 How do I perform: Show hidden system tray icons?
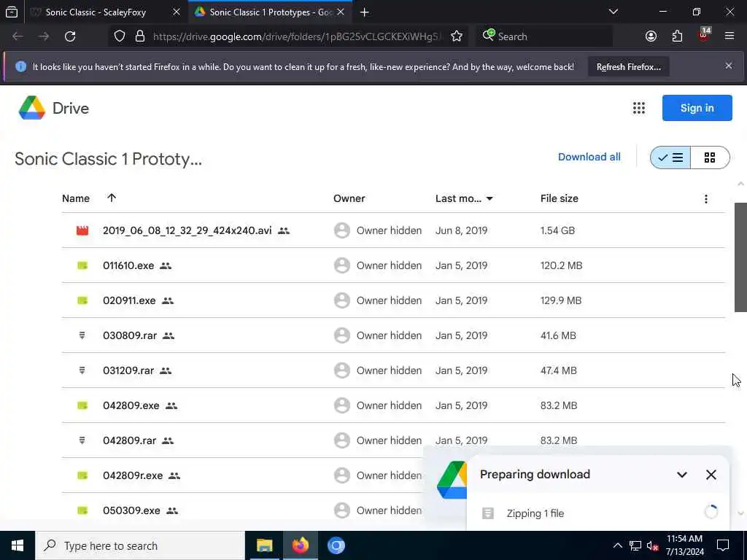coord(617,545)
